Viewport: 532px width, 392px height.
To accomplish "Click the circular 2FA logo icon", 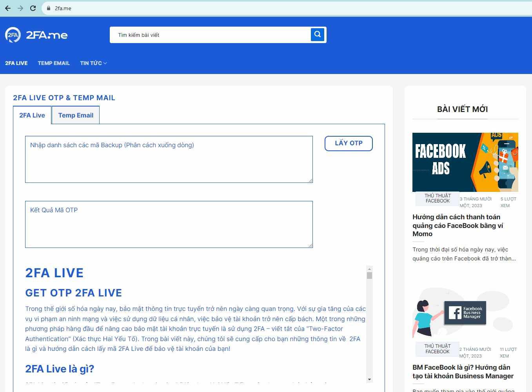I will pyautogui.click(x=12, y=35).
